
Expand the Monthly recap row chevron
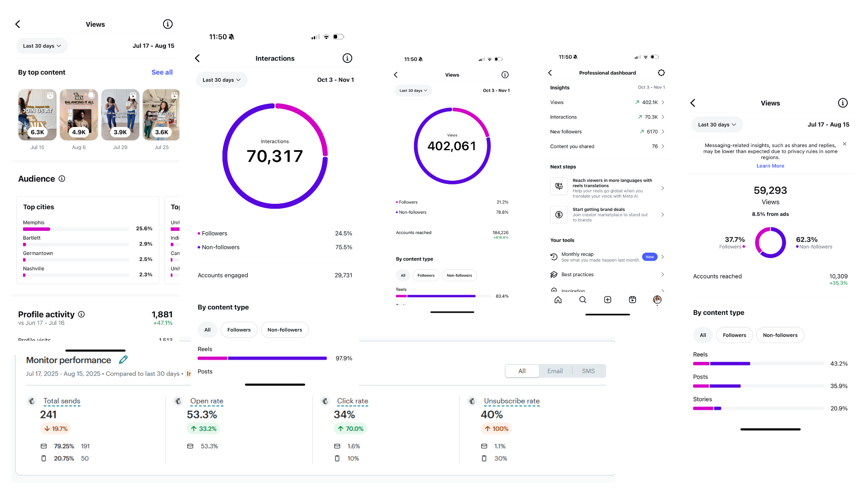(x=663, y=257)
